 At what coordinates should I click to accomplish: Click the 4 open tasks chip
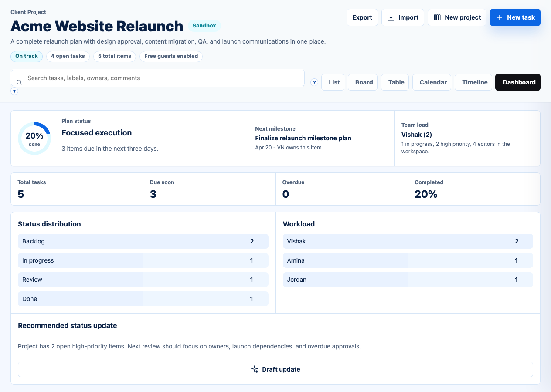click(68, 56)
